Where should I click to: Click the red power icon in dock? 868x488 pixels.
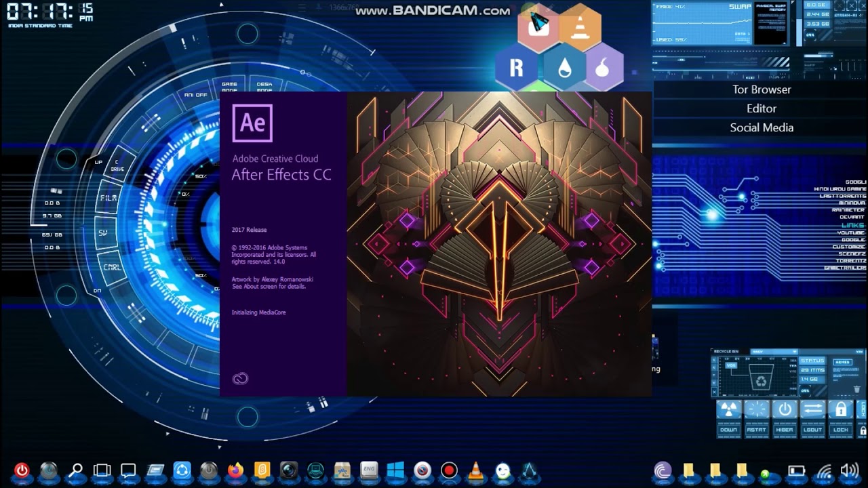22,470
